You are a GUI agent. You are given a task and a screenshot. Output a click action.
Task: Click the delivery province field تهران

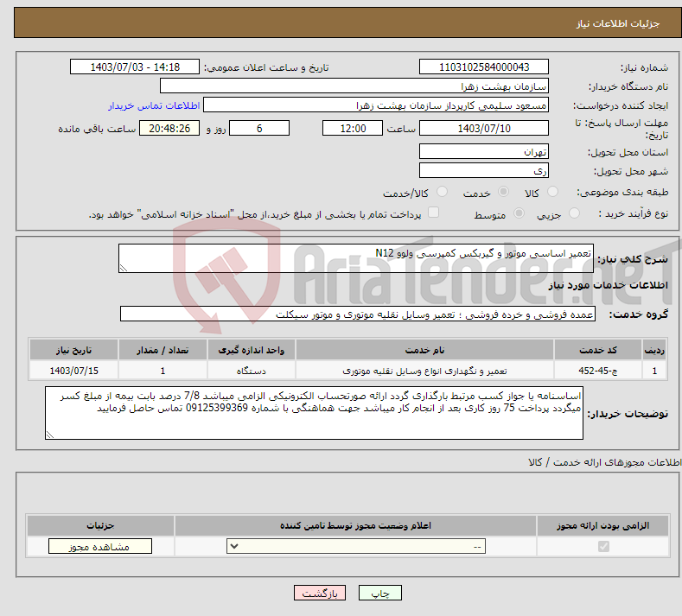(484, 152)
